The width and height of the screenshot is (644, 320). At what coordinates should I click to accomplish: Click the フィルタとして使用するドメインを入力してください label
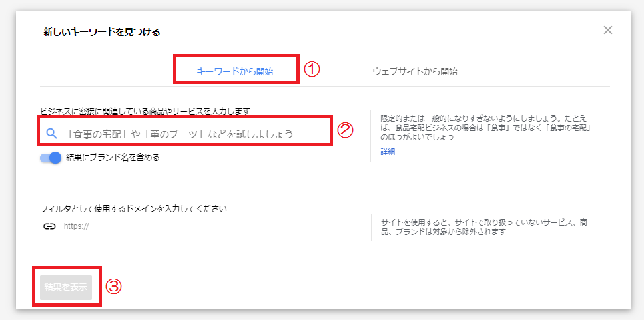tap(133, 208)
